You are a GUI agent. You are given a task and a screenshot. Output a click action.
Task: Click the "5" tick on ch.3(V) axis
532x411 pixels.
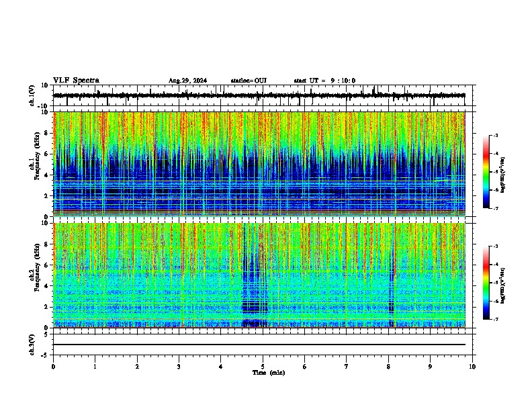pyautogui.click(x=47, y=334)
